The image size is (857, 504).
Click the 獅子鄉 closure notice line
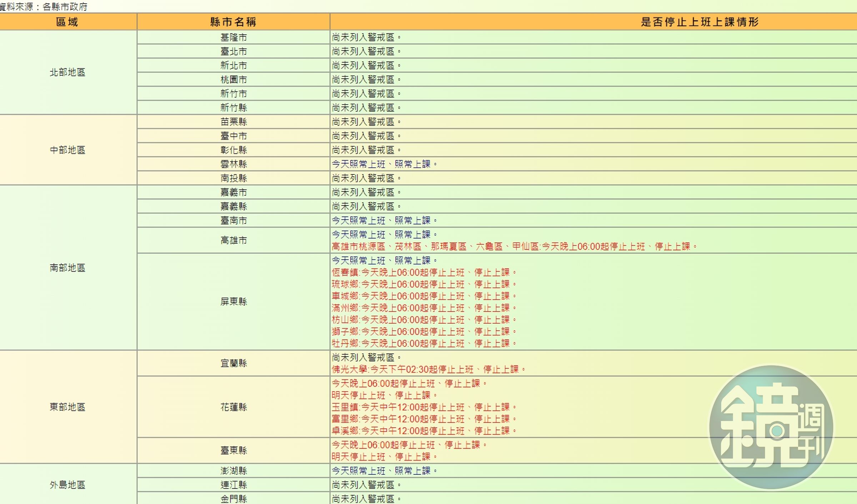click(424, 332)
